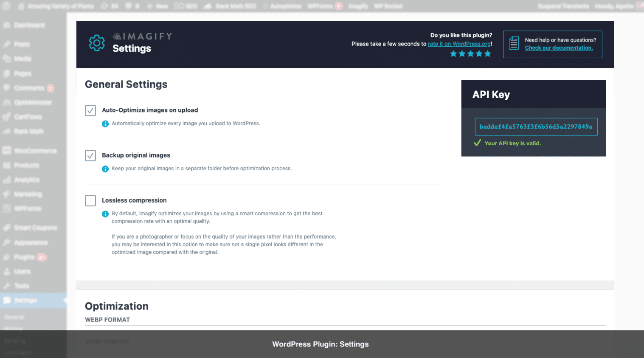Open the WP Rocket admin bar menu
The width and height of the screenshot is (644, 358).
click(388, 6)
